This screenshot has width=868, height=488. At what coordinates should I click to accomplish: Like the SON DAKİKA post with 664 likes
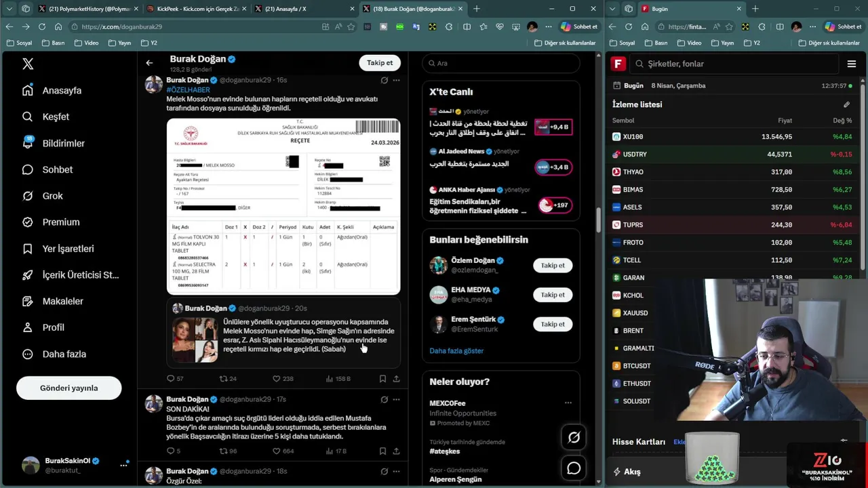283,451
